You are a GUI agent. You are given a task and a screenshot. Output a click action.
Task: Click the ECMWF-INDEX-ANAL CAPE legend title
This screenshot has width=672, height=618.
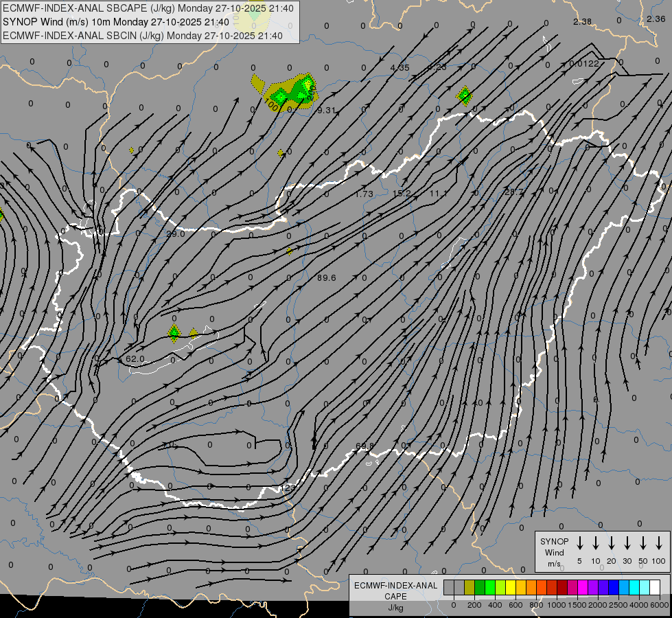tap(395, 591)
